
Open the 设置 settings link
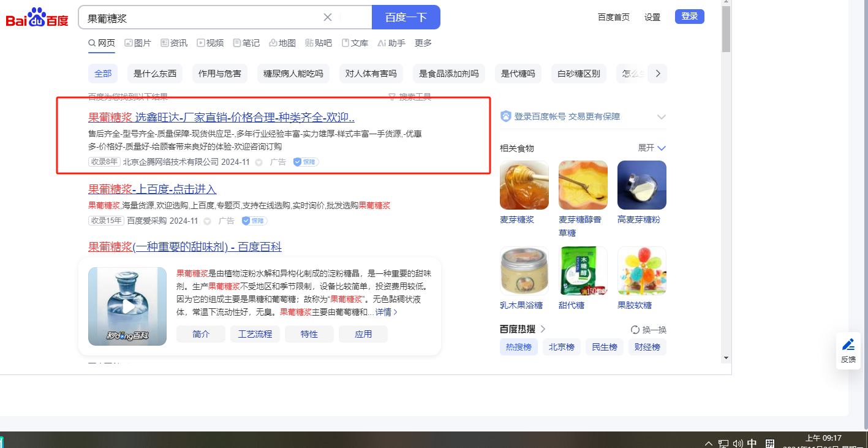[652, 17]
